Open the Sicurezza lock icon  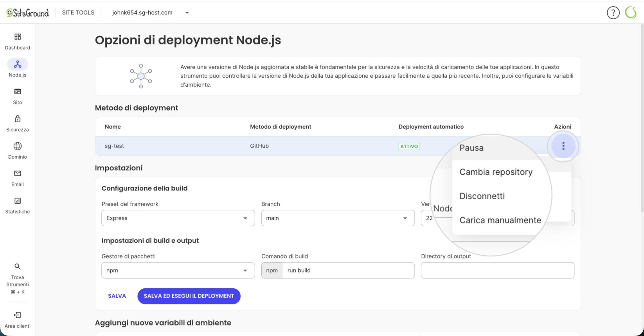click(x=18, y=119)
